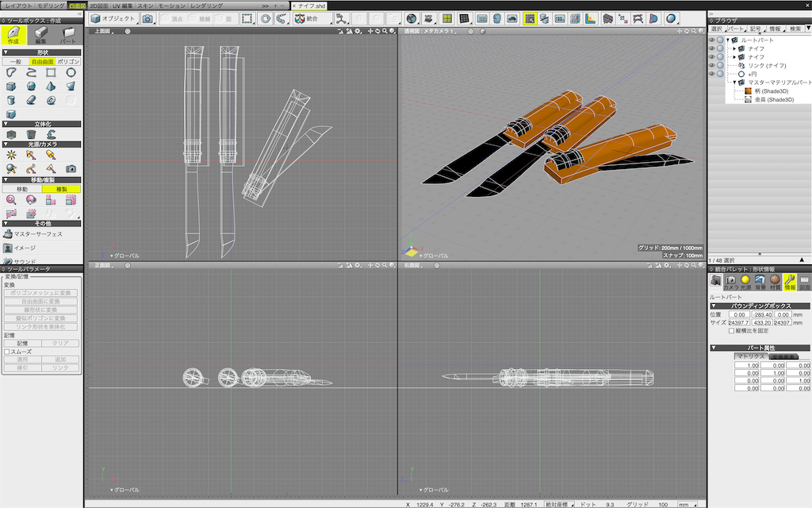This screenshot has height=508, width=812.
Task: Toggle render circle beside +円
Action: [x=720, y=74]
